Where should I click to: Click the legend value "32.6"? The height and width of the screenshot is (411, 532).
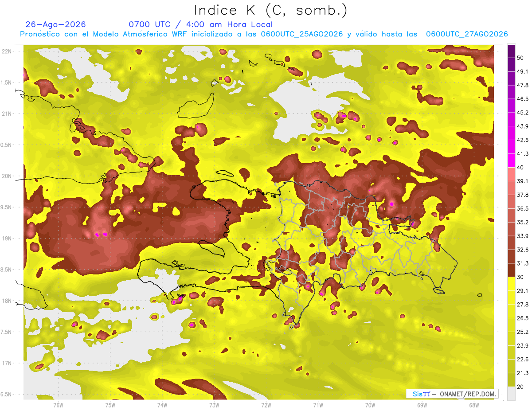pos(523,250)
